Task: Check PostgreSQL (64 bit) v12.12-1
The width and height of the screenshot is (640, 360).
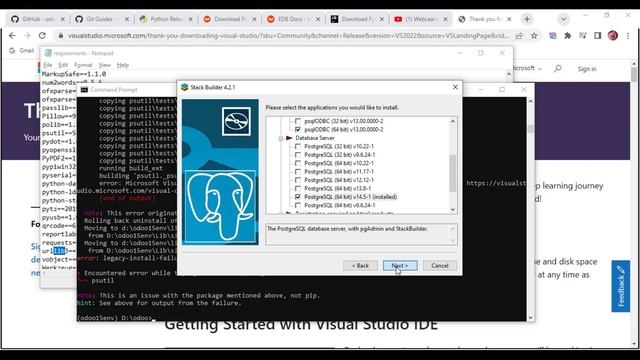Action: (298, 180)
